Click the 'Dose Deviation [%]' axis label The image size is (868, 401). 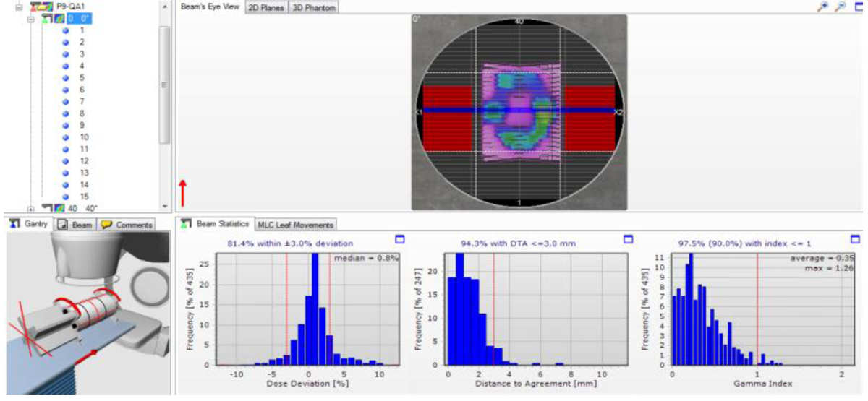coord(308,383)
